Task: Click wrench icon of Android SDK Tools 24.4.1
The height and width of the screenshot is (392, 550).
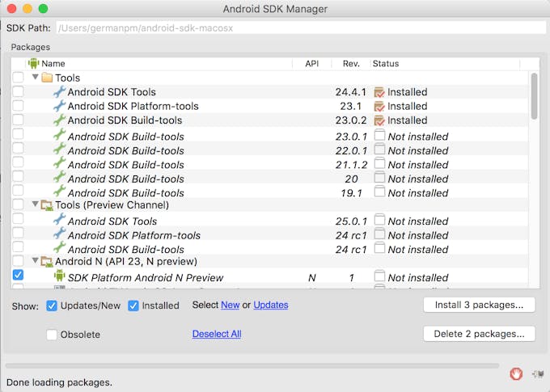Action: (x=59, y=91)
